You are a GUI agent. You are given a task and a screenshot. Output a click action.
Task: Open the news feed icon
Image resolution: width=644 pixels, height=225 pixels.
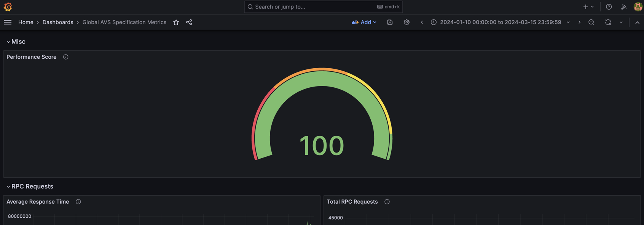pyautogui.click(x=623, y=7)
